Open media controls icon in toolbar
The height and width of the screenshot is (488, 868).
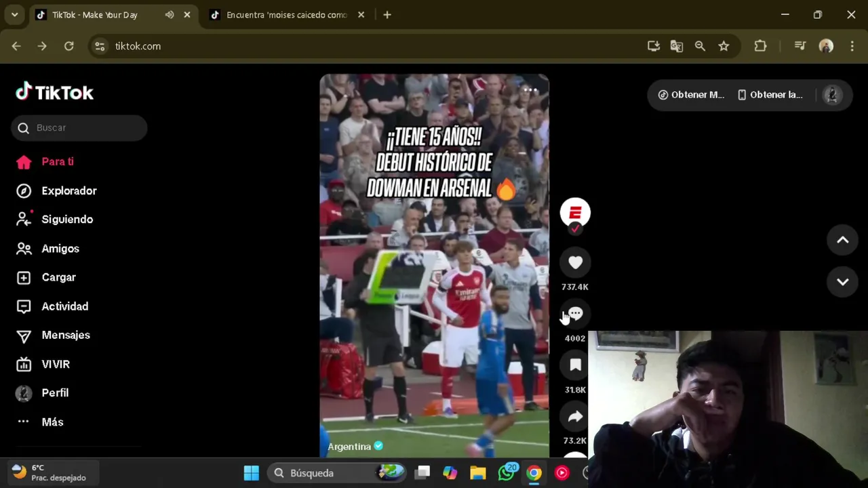tap(800, 46)
